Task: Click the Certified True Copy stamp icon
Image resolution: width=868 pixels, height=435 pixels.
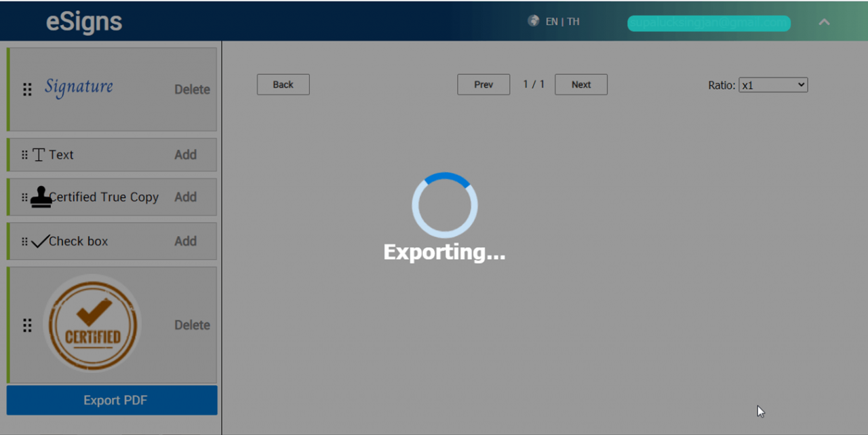Action: click(x=41, y=197)
